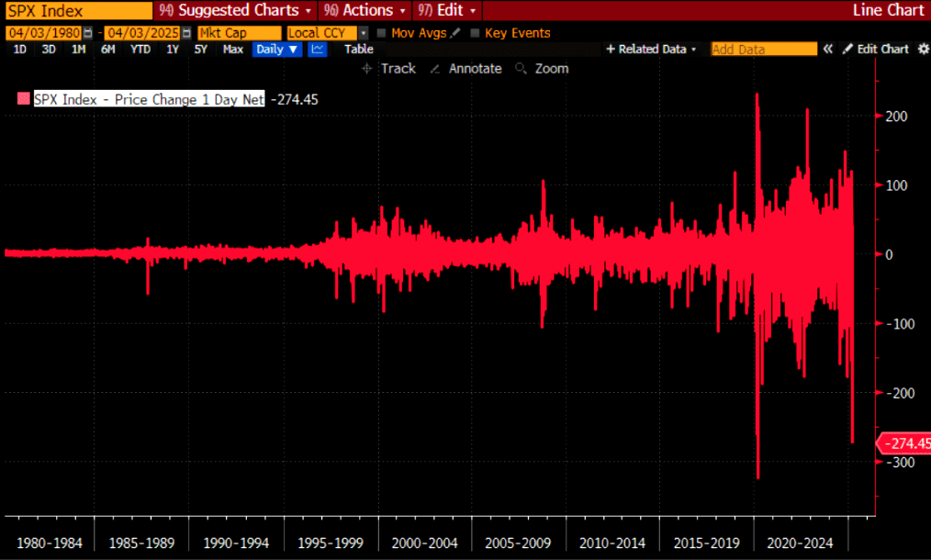Open the Suggested Charts menu

coord(237,10)
